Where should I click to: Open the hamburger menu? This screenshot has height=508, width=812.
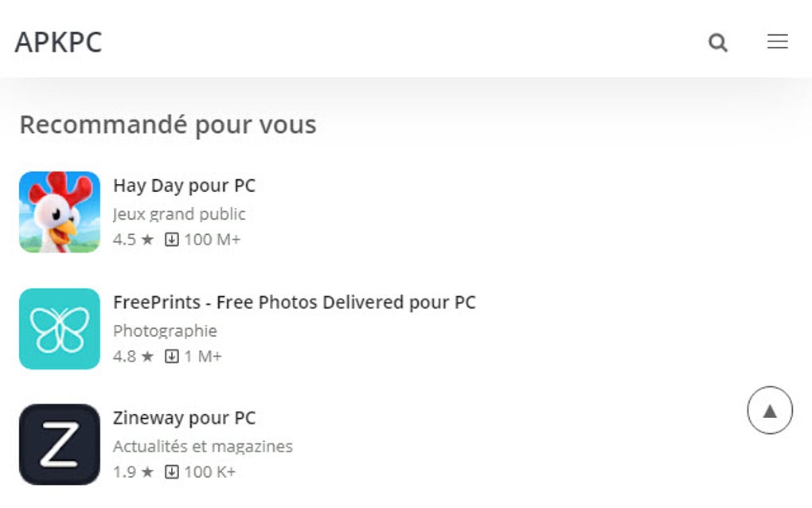pos(778,42)
